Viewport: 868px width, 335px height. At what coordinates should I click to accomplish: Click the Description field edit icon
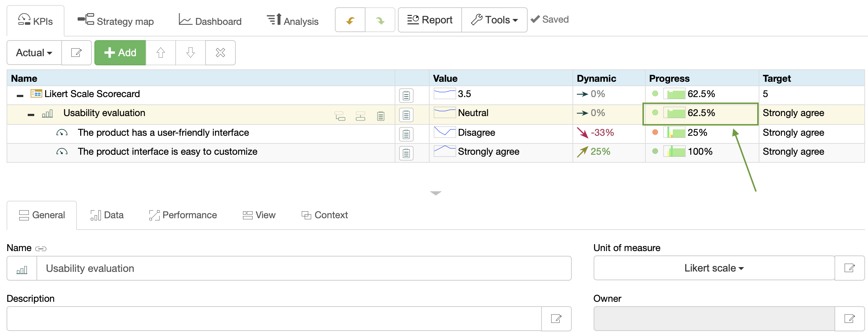point(556,319)
